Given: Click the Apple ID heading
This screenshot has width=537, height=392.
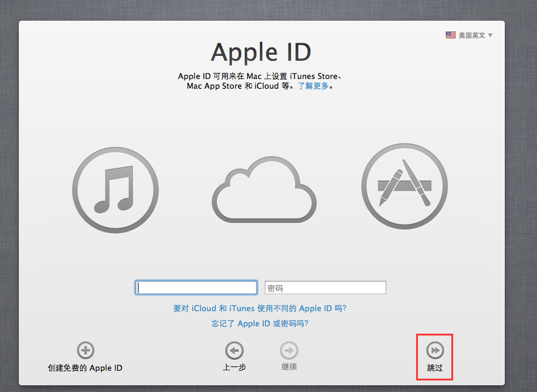Looking at the screenshot, I should (261, 52).
